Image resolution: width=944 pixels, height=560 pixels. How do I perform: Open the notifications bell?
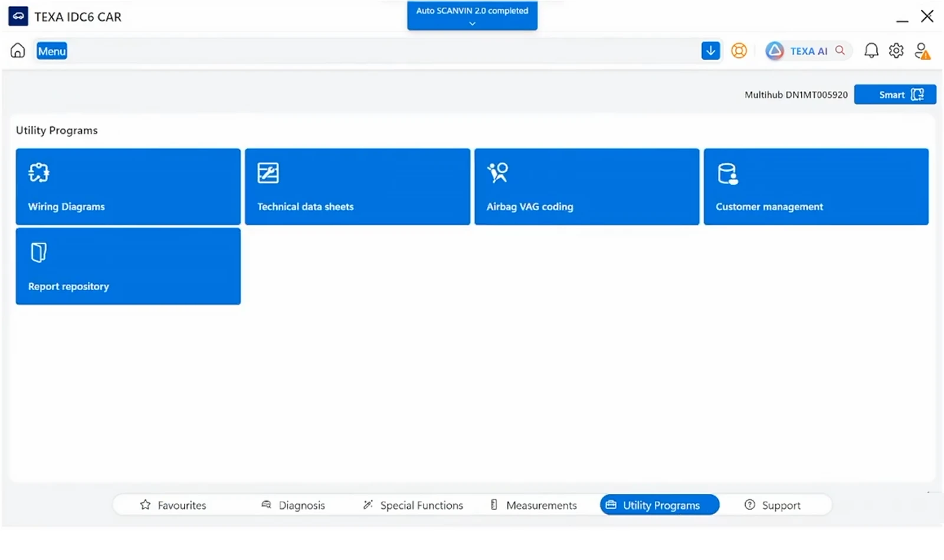pos(871,51)
